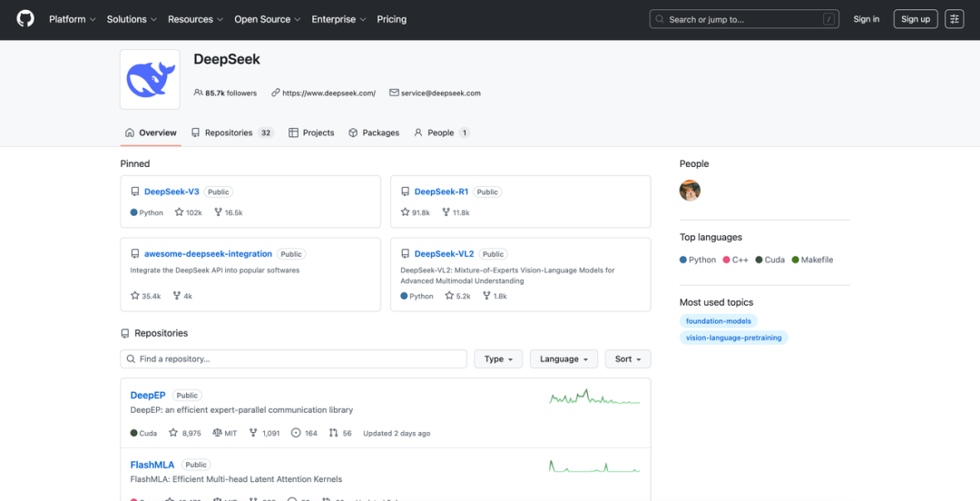Click the GitHub logo icon
Viewport: 980px width, 501px height.
[x=25, y=19]
